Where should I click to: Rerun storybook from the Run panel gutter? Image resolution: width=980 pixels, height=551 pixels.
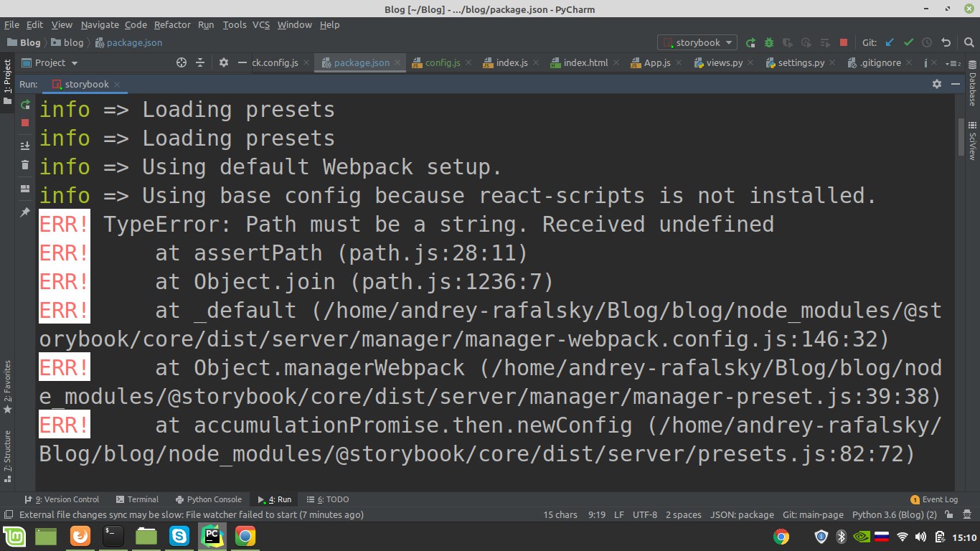pos(25,105)
